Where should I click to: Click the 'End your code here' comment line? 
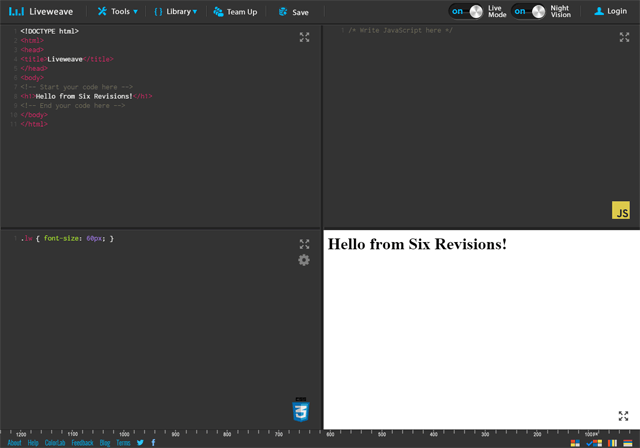point(73,106)
